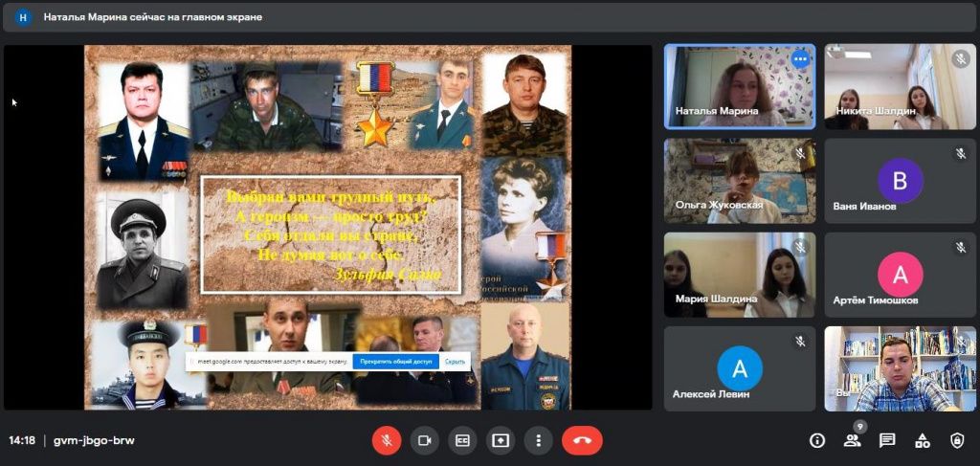The height and width of the screenshot is (466, 980).
Task: Click the meeting code 'gvm-jbgo-brw'
Action: tap(94, 440)
